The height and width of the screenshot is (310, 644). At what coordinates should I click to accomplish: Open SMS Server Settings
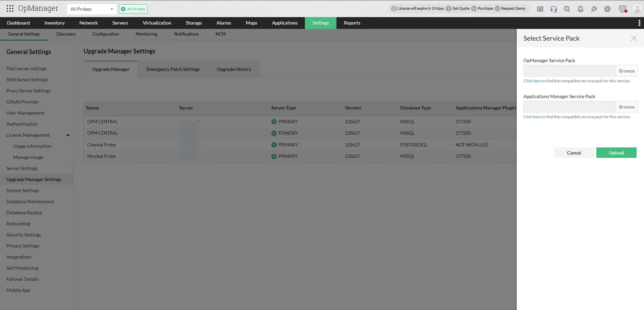click(27, 80)
